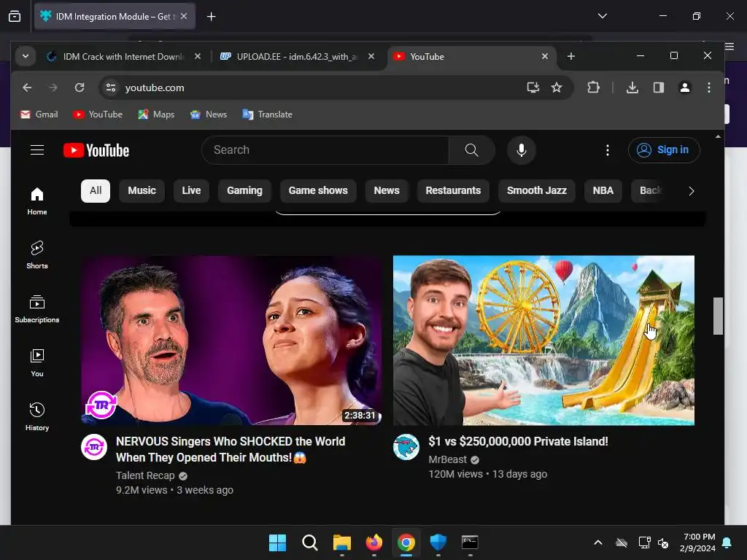Select the Live filter chip

pyautogui.click(x=191, y=190)
